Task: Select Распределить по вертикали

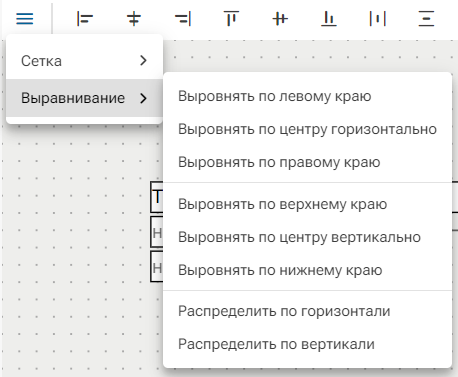Action: click(307, 344)
